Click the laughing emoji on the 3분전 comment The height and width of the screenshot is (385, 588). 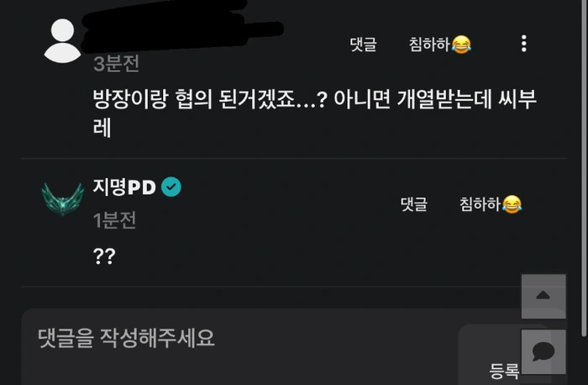pyautogui.click(x=461, y=45)
